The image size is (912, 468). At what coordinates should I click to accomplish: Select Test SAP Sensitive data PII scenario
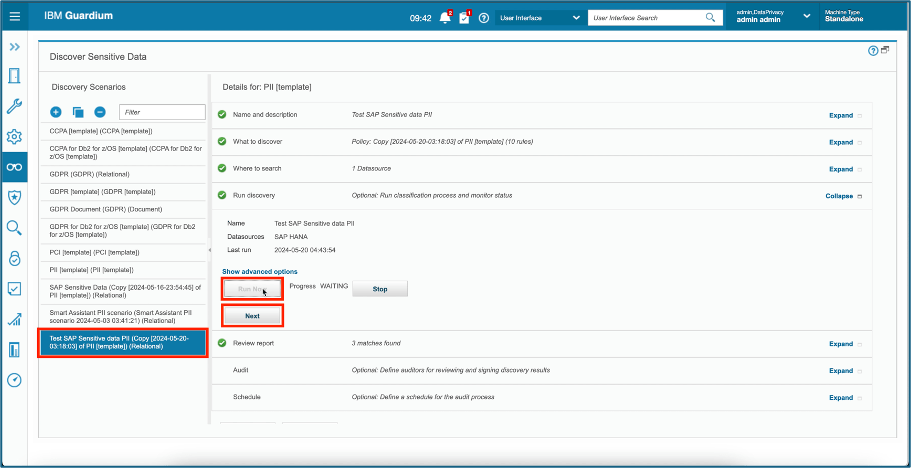(x=123, y=342)
